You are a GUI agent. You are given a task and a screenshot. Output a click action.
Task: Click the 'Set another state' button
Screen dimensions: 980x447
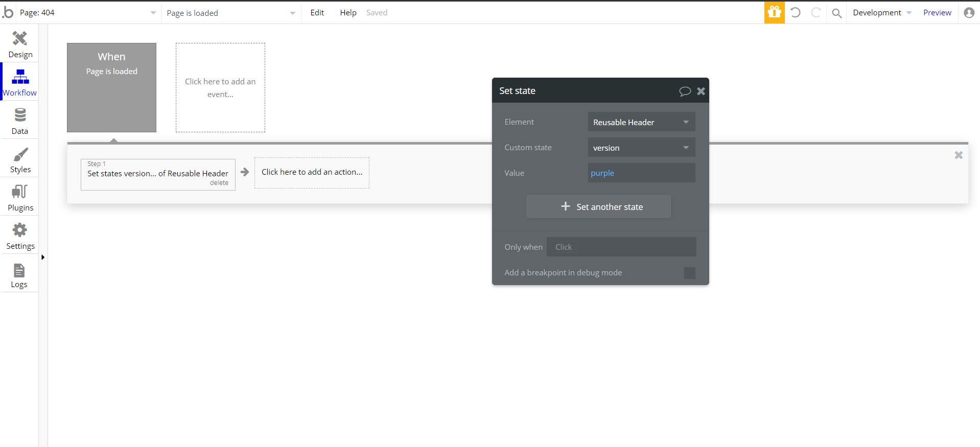[x=598, y=206]
